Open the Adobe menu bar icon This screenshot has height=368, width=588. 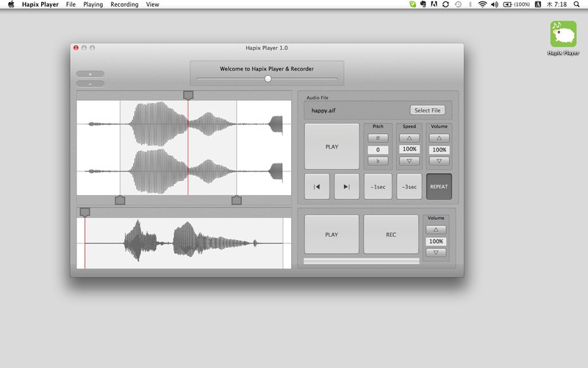tap(434, 4)
